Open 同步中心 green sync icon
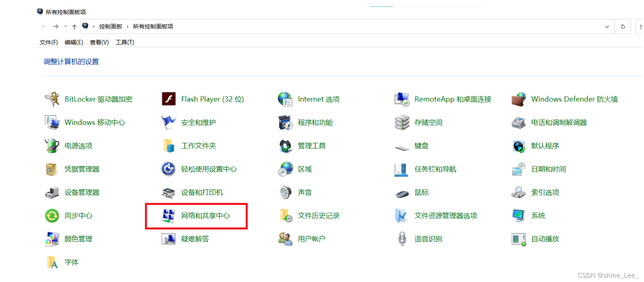644x282 pixels. click(x=52, y=216)
